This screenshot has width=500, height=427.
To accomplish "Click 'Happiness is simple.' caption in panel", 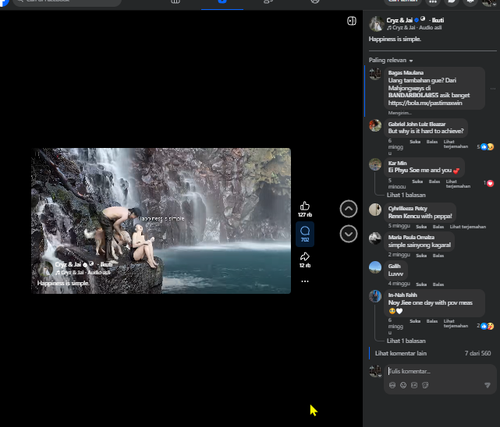I will click(x=395, y=39).
